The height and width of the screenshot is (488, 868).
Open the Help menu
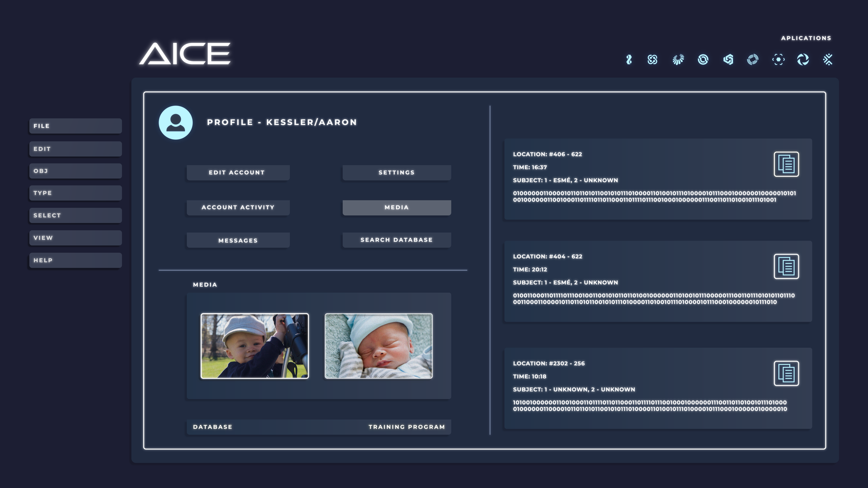[x=75, y=260]
